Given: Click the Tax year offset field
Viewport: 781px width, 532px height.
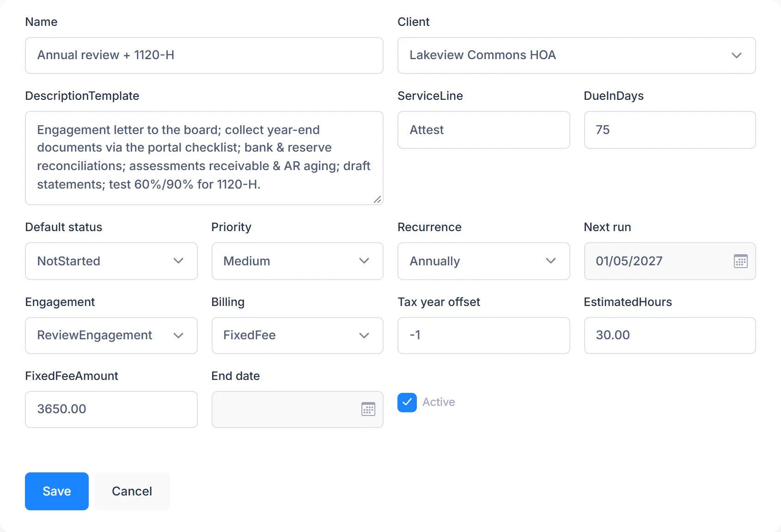Looking at the screenshot, I should (483, 336).
